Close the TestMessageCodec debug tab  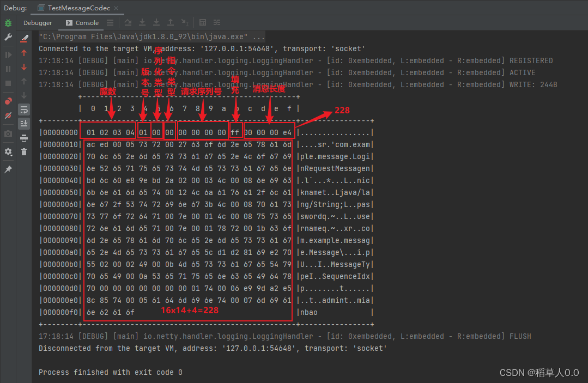116,8
